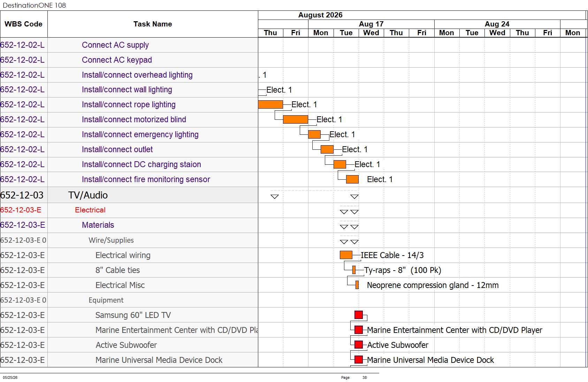Click the red Marine Entertainment Center marker
588x382 pixels.
tap(359, 330)
